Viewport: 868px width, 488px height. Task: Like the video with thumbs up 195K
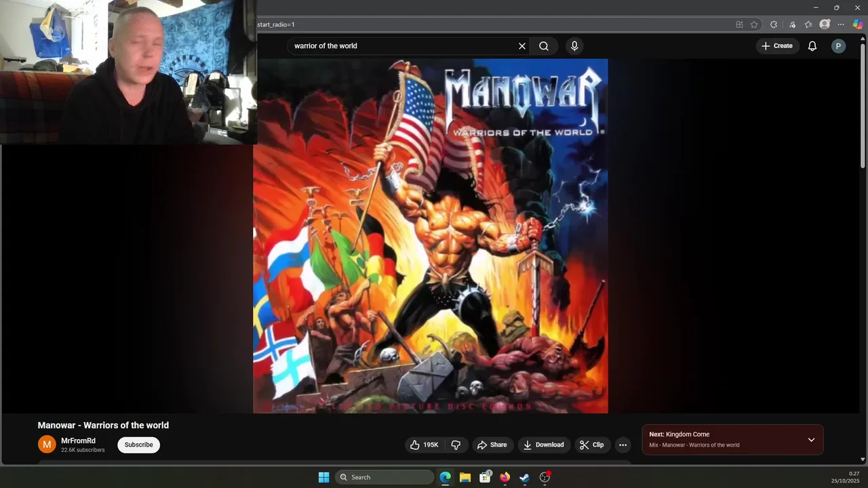coord(425,445)
